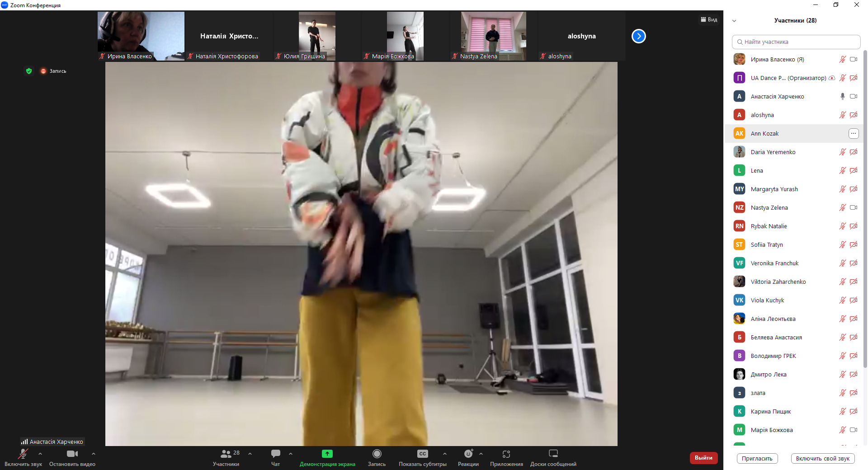Click disabled camera icon for Daria Yeremenko
Viewport: 868px width, 470px height.
(x=854, y=152)
